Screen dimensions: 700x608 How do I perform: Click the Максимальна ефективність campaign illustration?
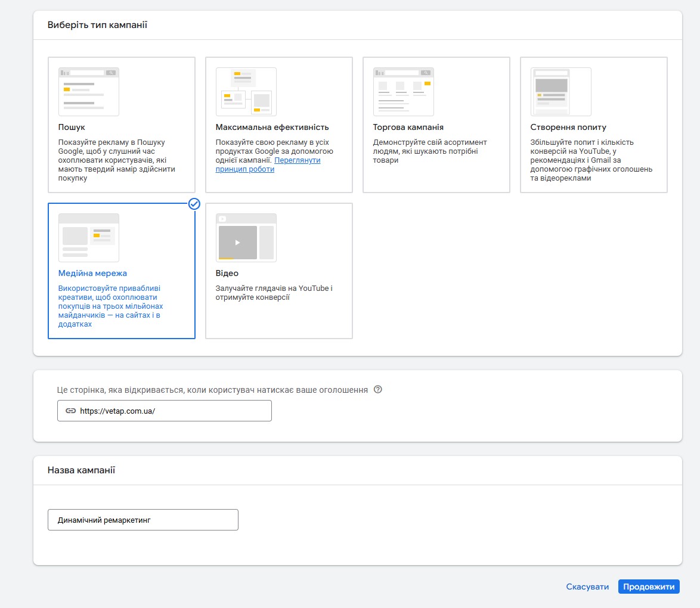(246, 91)
